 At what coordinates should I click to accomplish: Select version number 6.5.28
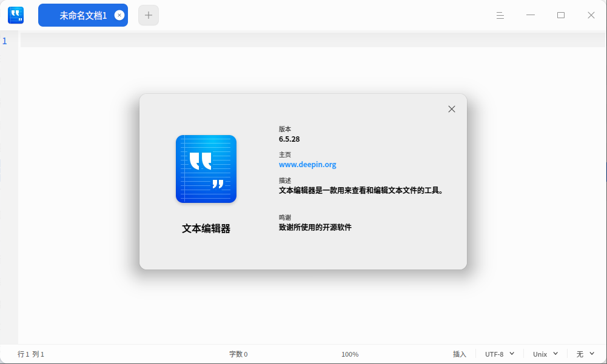[x=289, y=139]
